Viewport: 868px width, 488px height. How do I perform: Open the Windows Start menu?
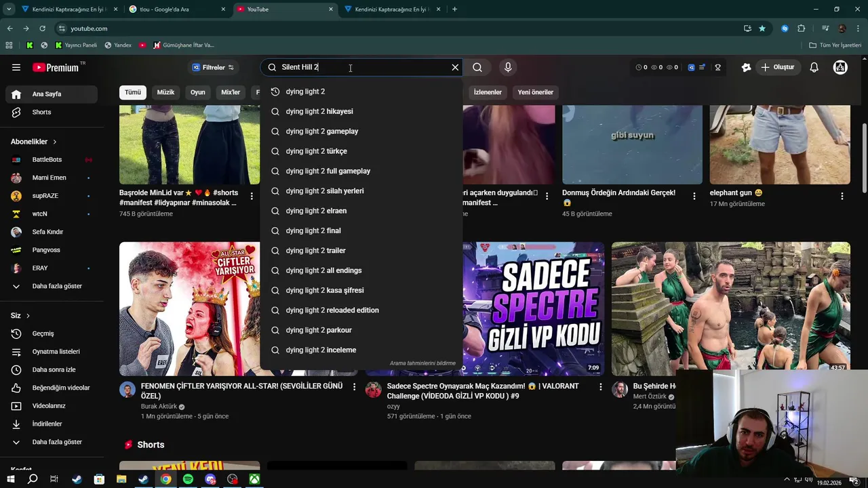click(x=10, y=479)
